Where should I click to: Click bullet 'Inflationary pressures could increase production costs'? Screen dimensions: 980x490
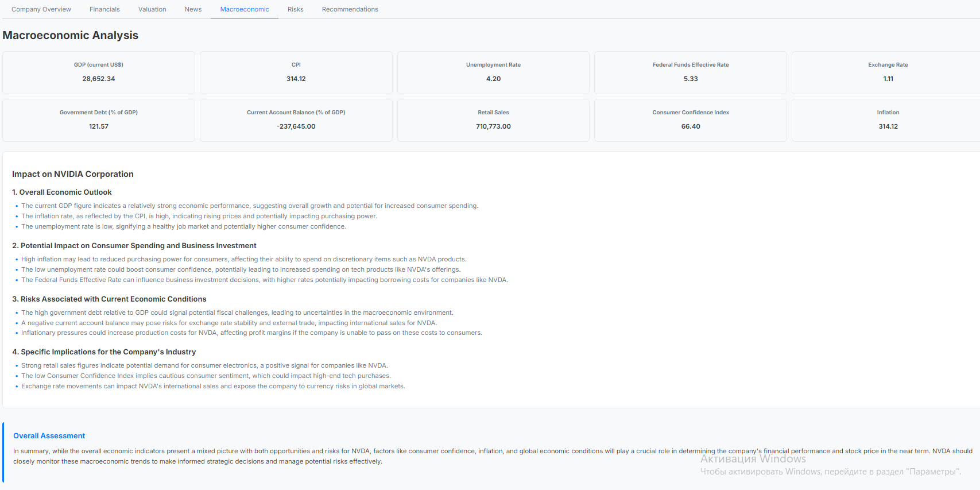252,333
